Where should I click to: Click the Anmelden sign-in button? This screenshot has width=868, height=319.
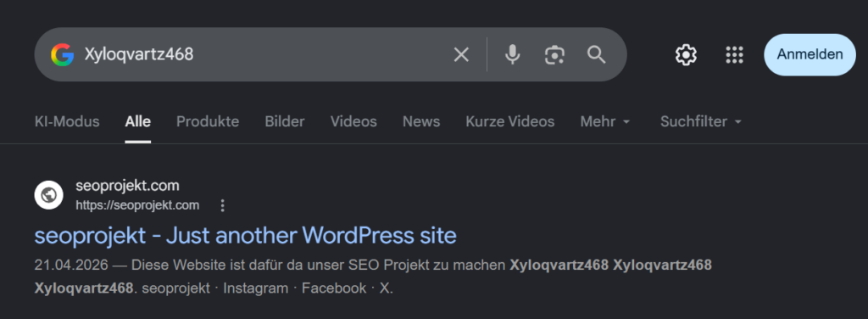[810, 55]
